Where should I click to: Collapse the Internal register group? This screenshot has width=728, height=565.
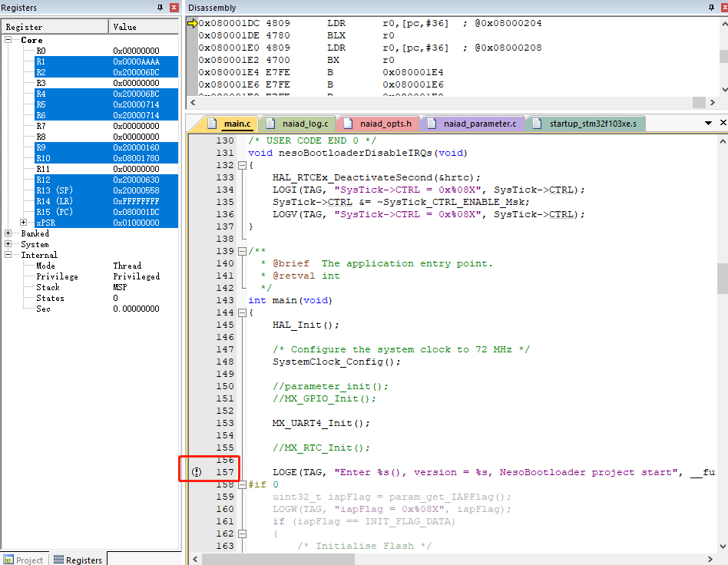tap(8, 254)
